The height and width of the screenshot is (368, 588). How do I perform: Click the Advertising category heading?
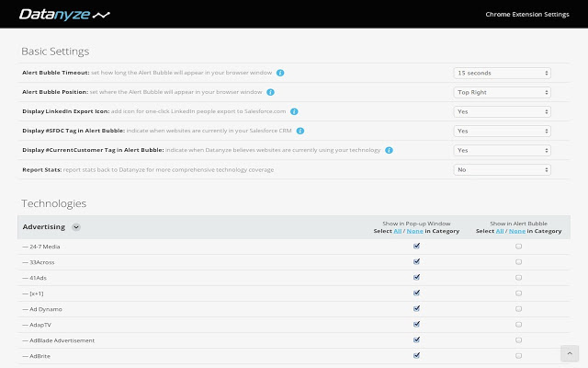[x=44, y=227]
